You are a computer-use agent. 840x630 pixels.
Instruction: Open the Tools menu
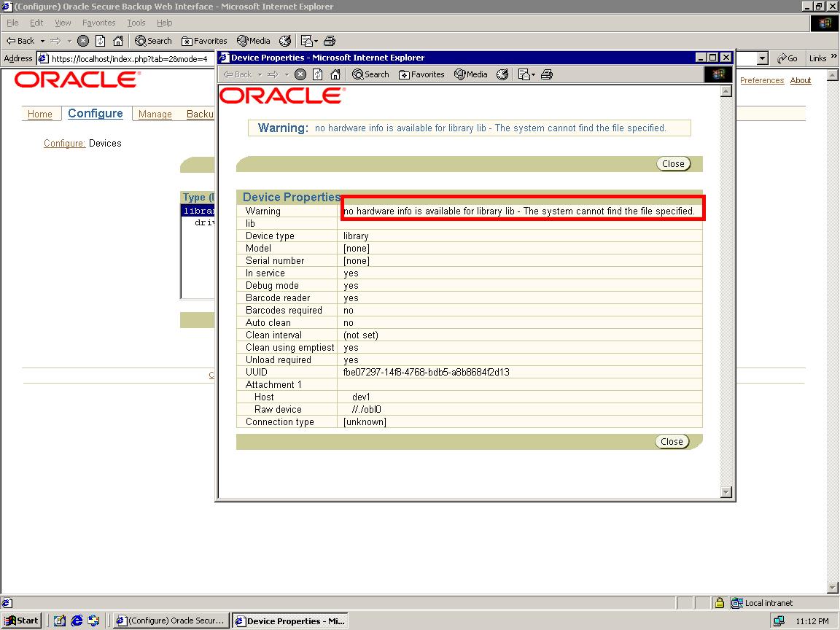(x=136, y=23)
